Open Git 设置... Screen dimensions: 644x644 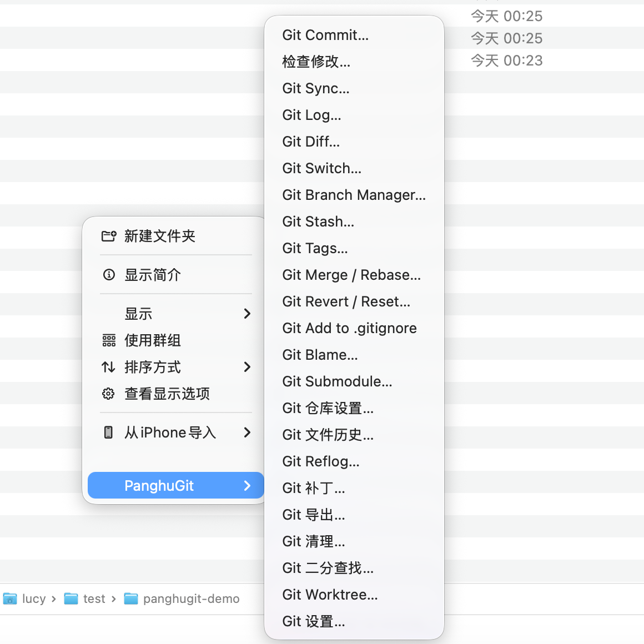point(354,621)
